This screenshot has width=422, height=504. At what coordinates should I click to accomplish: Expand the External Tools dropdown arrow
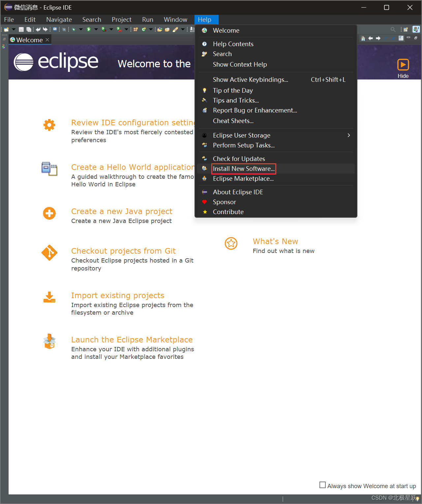pos(126,29)
